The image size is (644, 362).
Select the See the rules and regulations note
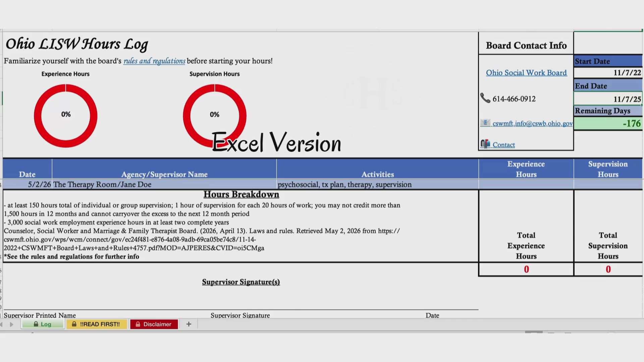(x=71, y=257)
